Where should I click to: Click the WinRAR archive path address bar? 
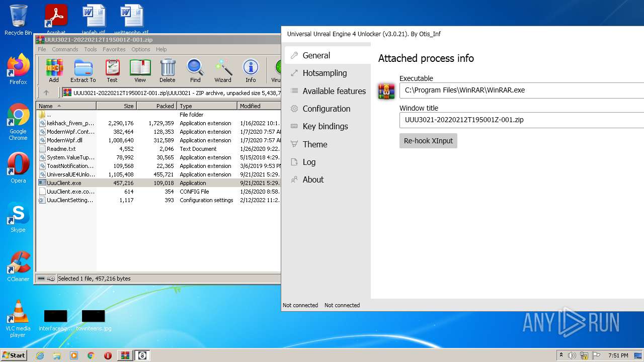pos(171,93)
